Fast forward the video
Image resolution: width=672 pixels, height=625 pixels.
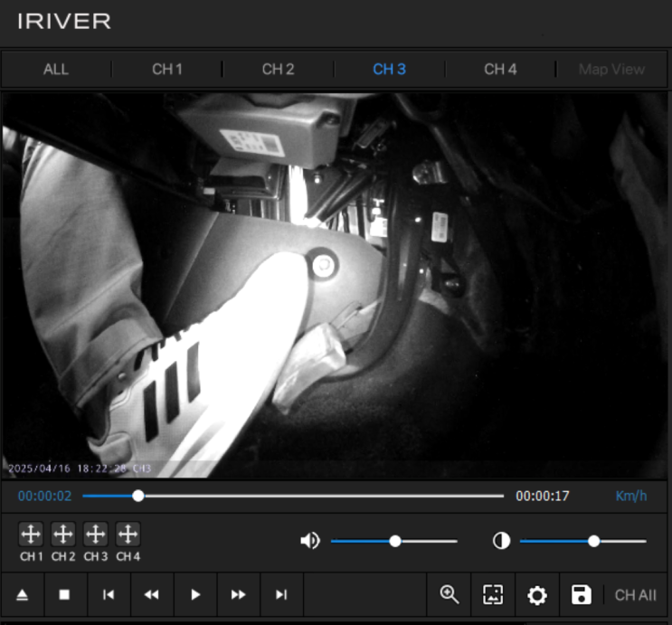238,595
